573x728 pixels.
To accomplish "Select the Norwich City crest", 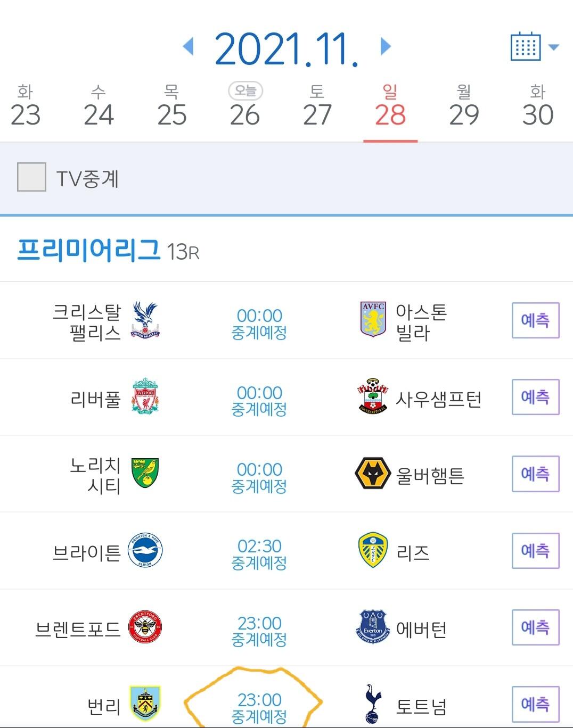I will [145, 474].
